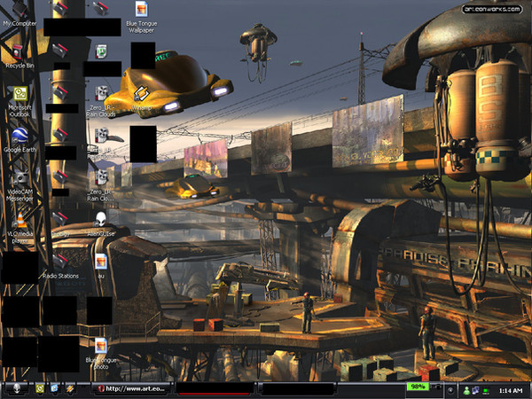Open the Recycle Bin icon
Image resolution: width=532 pixels, height=399 pixels.
(20, 56)
